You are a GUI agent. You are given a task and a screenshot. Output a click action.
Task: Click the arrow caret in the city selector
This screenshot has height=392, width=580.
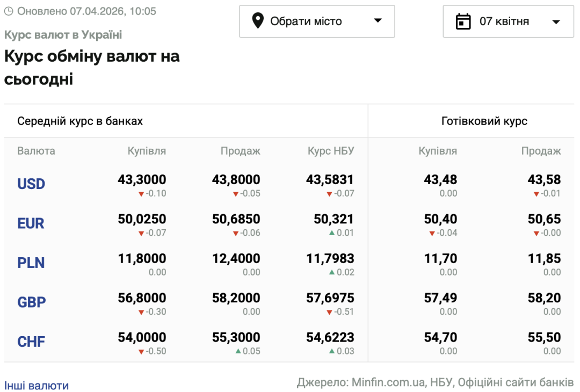coord(378,21)
